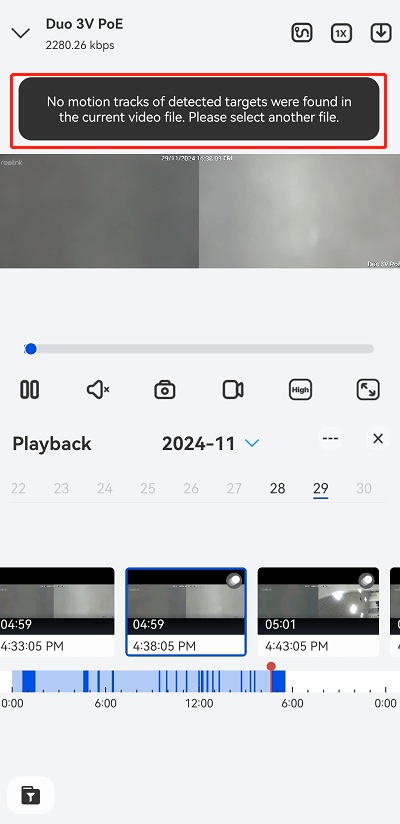Select day 27 in the calendar strip
400x824 pixels.
tap(234, 489)
